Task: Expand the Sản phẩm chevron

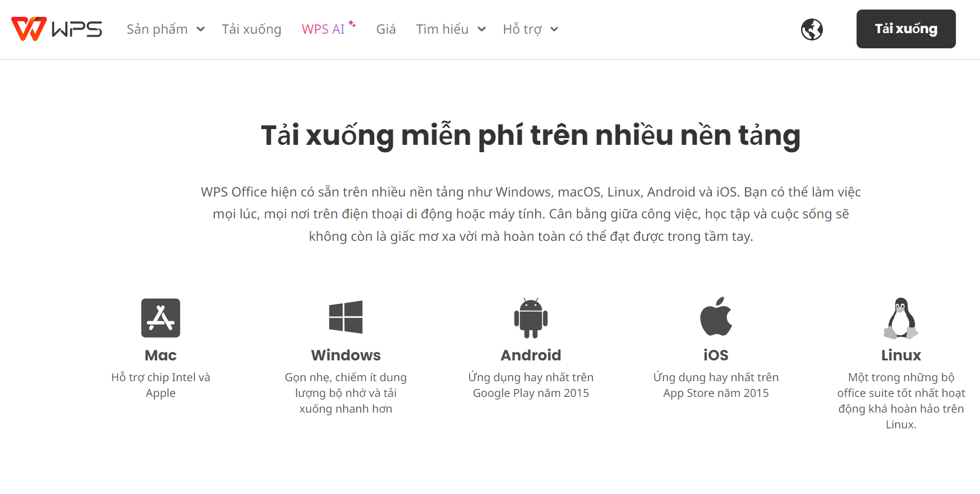Action: tap(200, 29)
